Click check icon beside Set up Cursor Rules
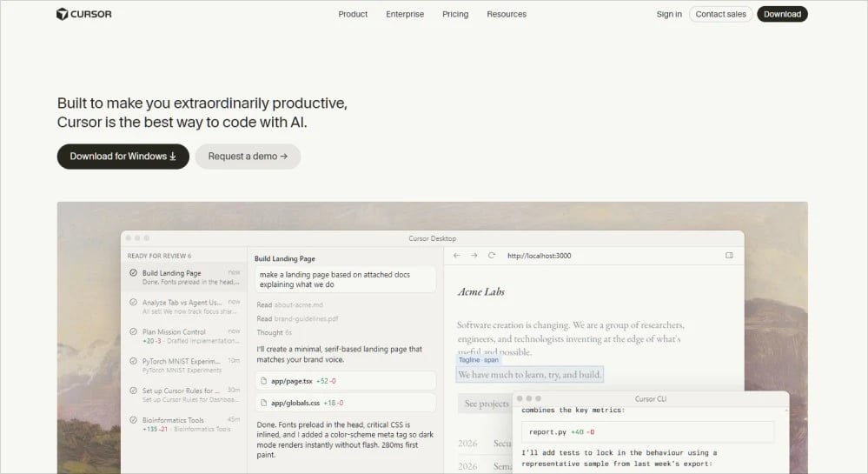This screenshot has height=474, width=868. pyautogui.click(x=134, y=391)
